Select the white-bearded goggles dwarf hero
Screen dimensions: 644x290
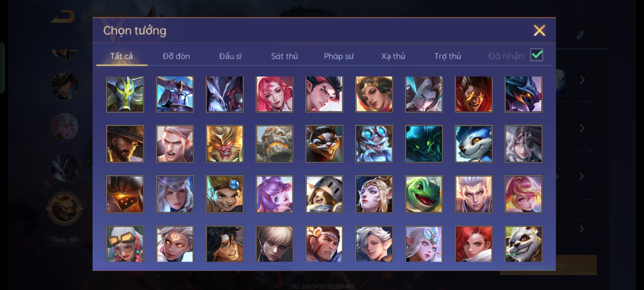pyautogui.click(x=374, y=144)
